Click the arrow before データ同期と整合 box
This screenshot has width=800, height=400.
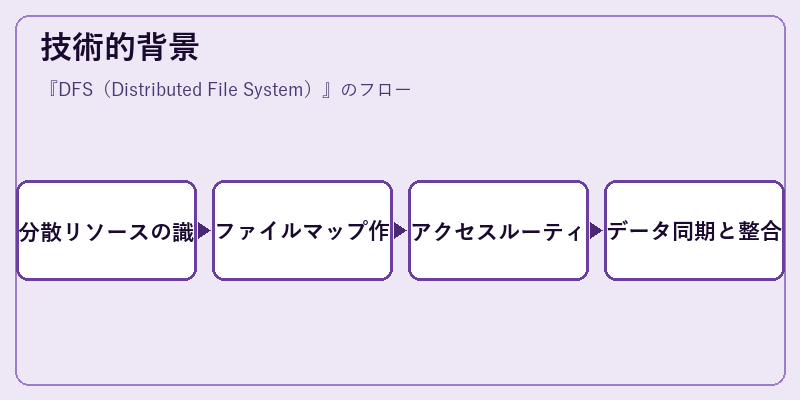596,231
